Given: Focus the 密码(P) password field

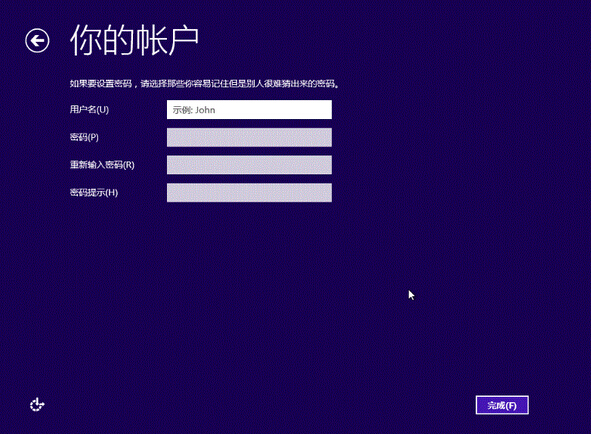Looking at the screenshot, I should pyautogui.click(x=249, y=137).
